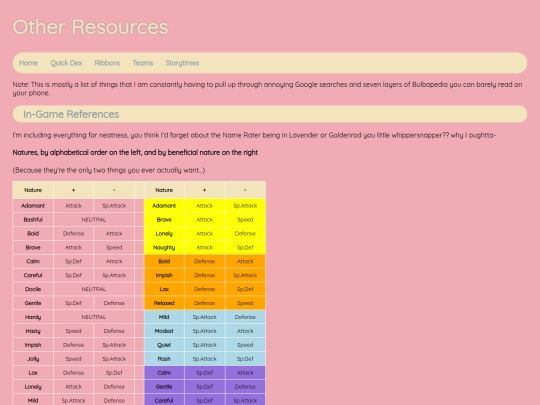This screenshot has width=540, height=405.
Task: Click the Defense cell in the Hasty row
Action: tap(114, 331)
